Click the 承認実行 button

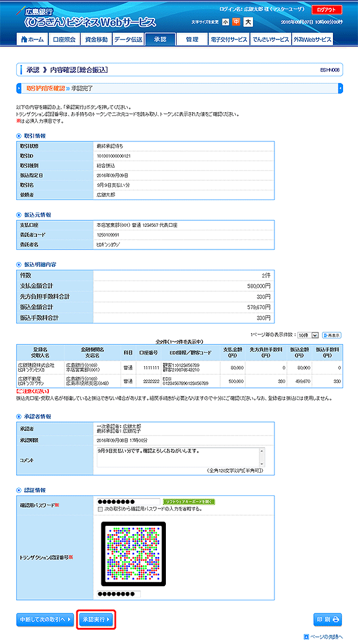pos(97,619)
